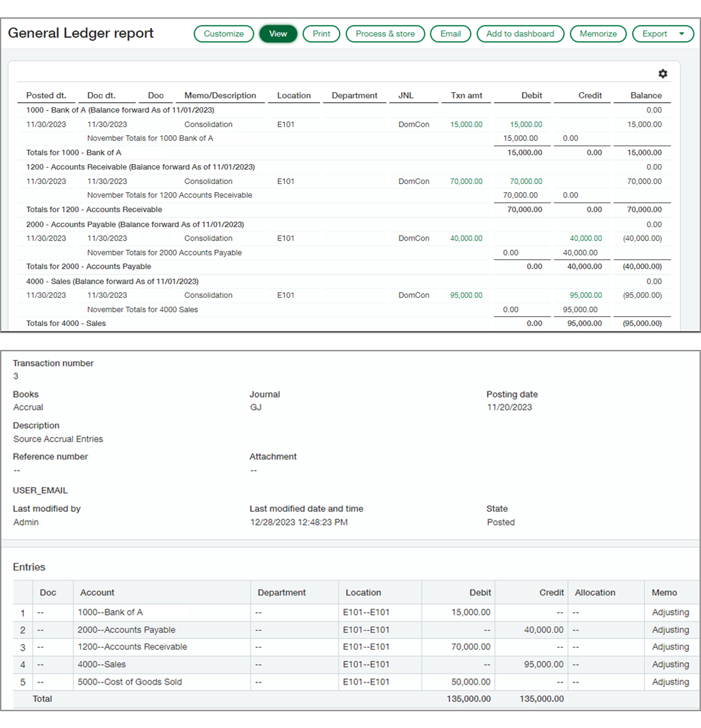Click the Balance column header
The image size is (701, 728).
(646, 95)
